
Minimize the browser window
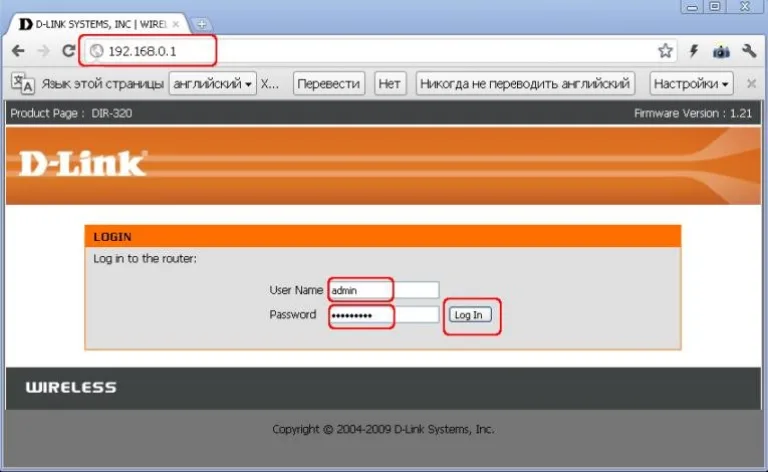click(x=692, y=7)
